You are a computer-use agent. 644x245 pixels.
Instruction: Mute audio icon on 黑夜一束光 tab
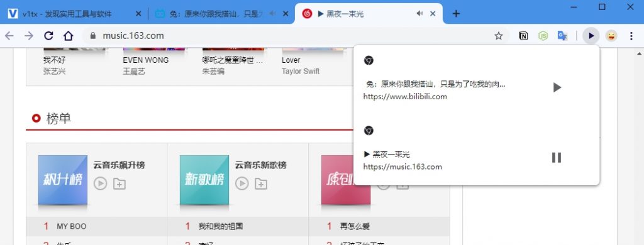point(419,14)
